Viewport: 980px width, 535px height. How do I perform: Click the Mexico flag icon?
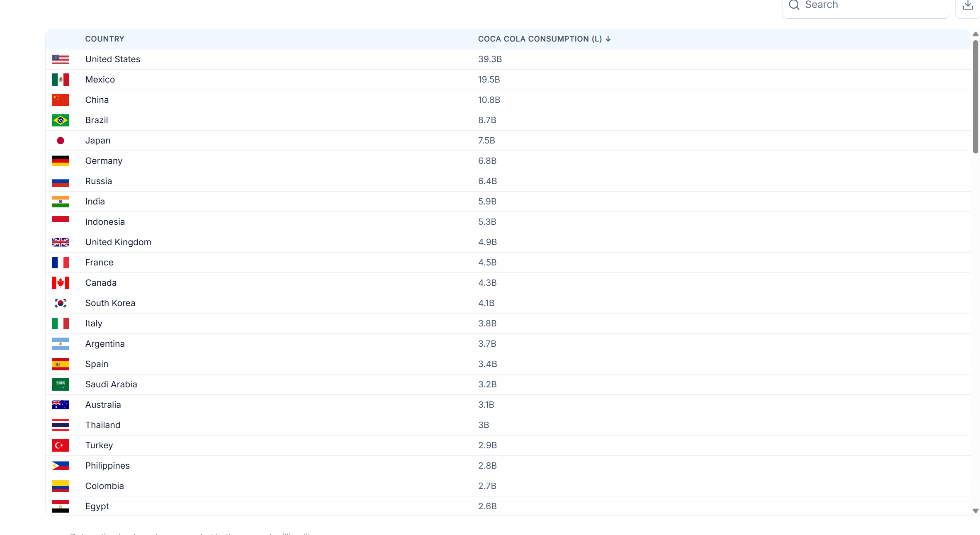pos(61,80)
